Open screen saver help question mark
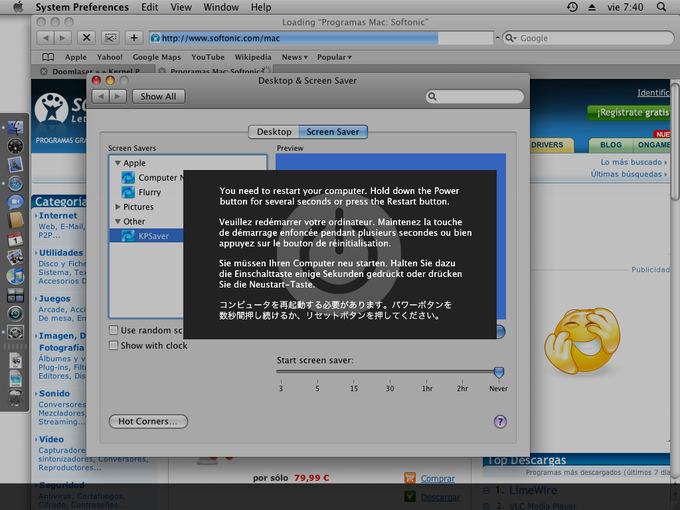The image size is (680, 510). (x=500, y=422)
